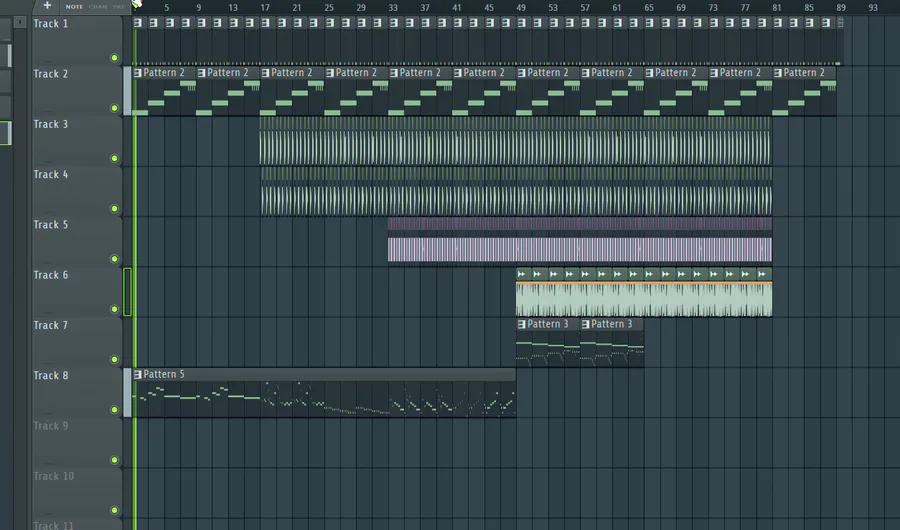Viewport: 900px width, 530px height.
Task: Click the first clip icon on Track 1
Action: [138, 23]
